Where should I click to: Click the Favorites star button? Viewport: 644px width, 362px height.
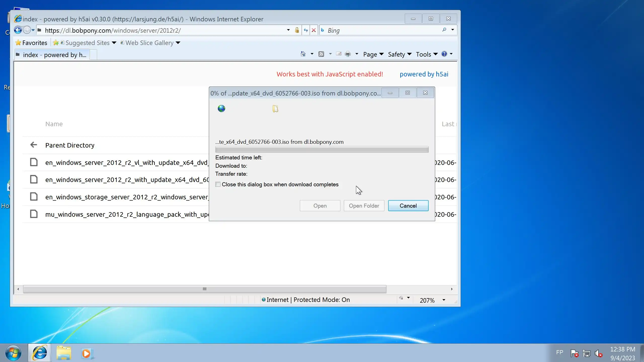[x=31, y=43]
